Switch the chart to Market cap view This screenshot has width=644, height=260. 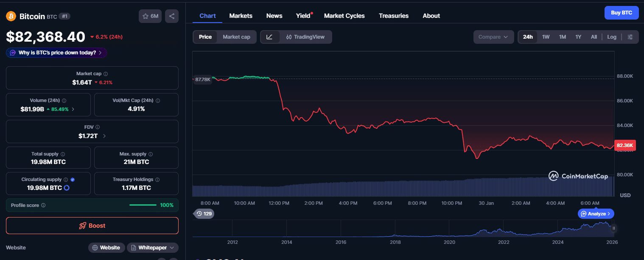(x=236, y=37)
